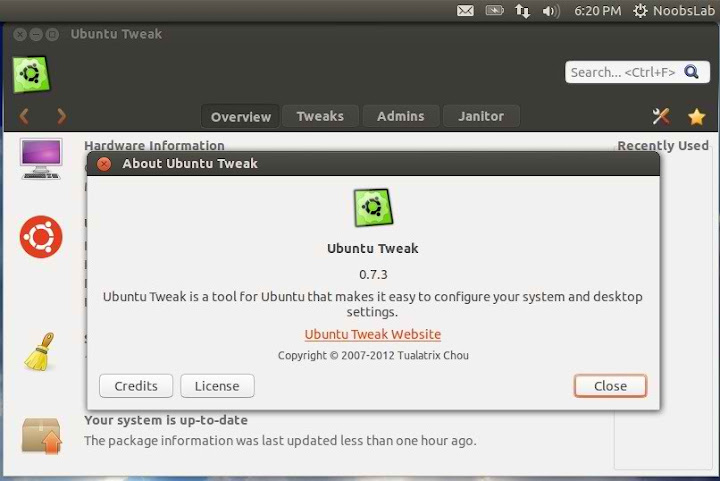
Task: Click the 'Your system is up-to-date' text
Action: click(x=166, y=420)
